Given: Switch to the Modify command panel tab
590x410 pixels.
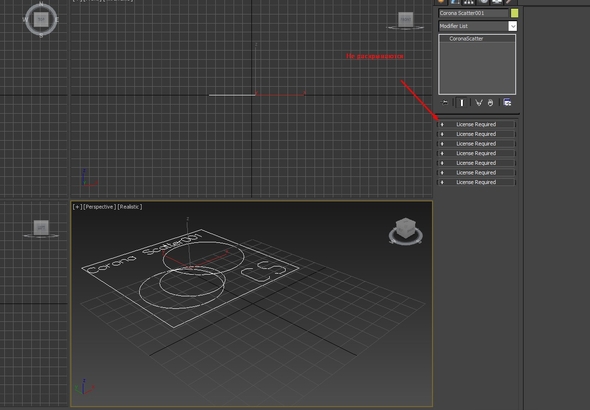Looking at the screenshot, I should (x=455, y=2).
